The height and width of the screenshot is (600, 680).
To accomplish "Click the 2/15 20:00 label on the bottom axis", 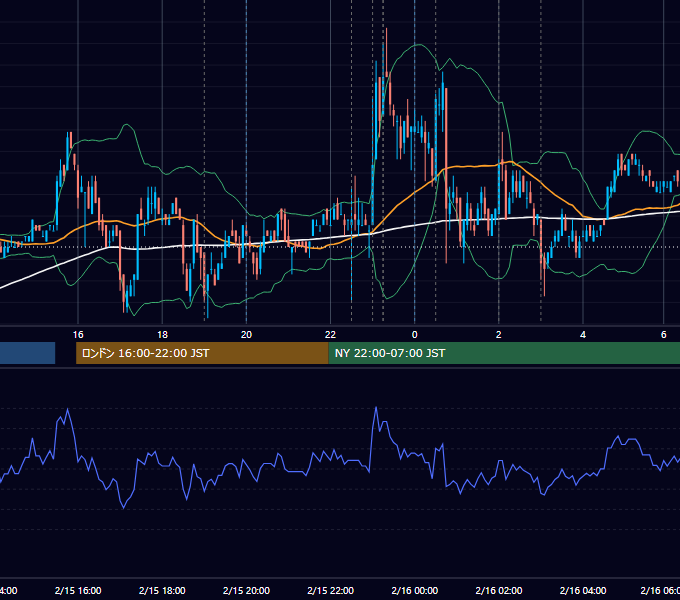I will [246, 590].
